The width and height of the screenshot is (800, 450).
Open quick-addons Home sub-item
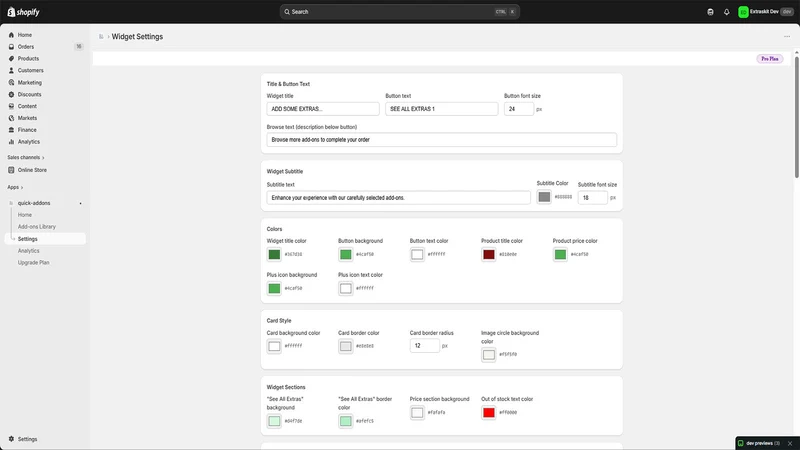click(24, 215)
